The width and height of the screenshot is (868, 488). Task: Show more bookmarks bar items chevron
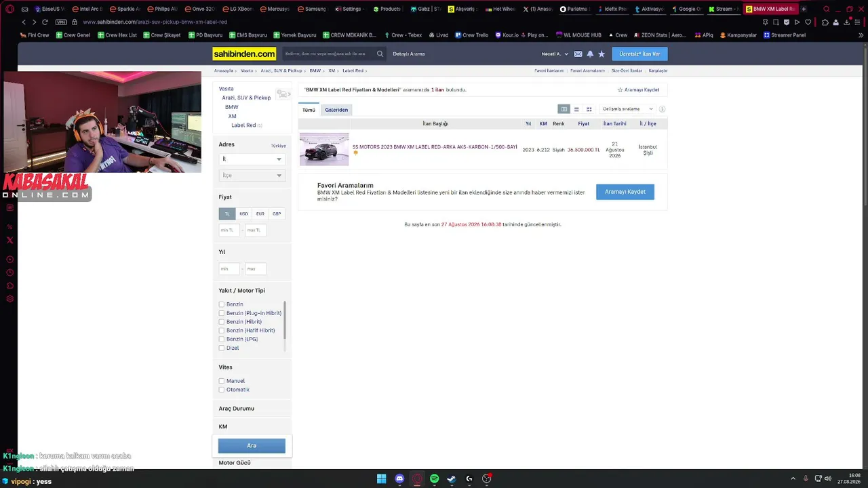click(x=861, y=35)
